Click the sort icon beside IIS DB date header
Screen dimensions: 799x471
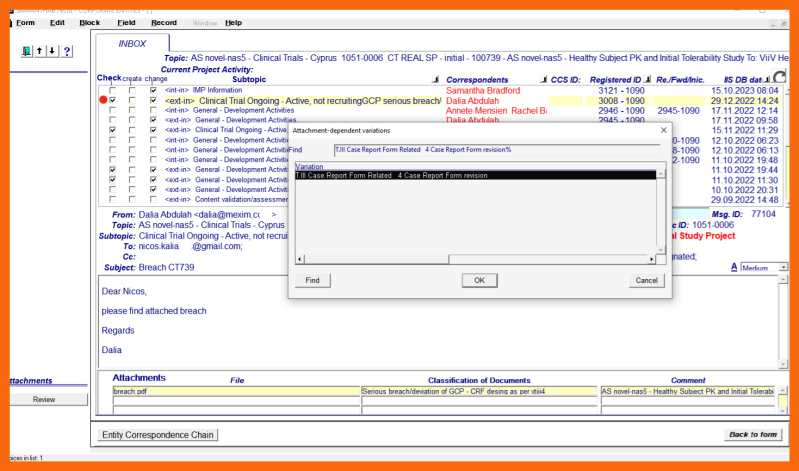click(x=766, y=80)
